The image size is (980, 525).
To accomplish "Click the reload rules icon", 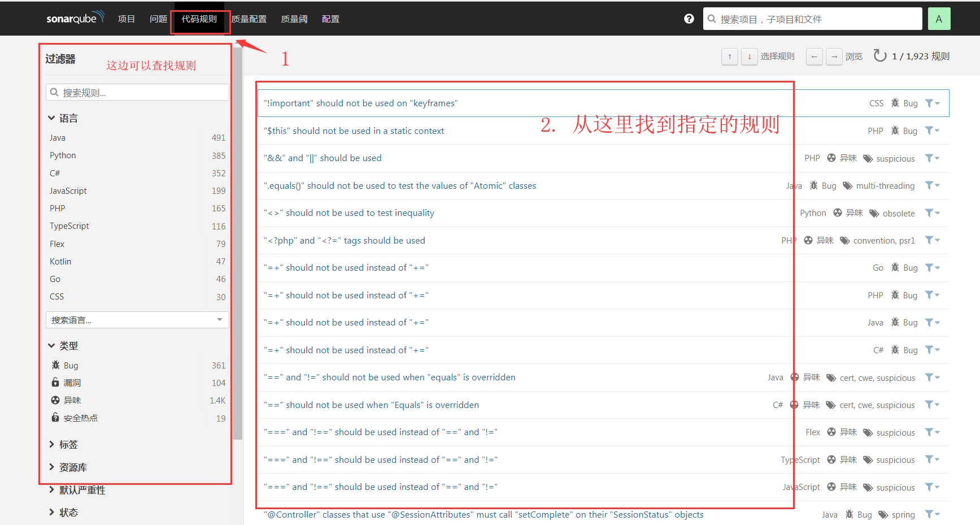I will click(x=879, y=56).
